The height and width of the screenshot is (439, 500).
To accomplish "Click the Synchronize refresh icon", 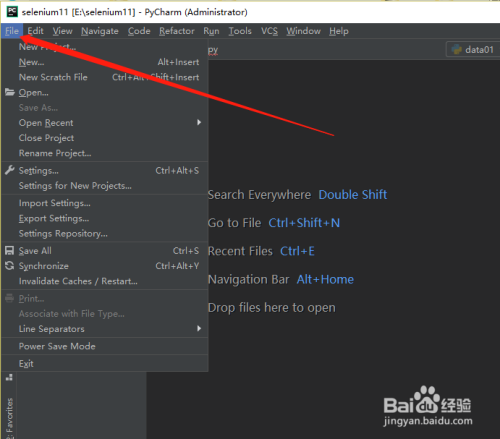I will [x=10, y=266].
